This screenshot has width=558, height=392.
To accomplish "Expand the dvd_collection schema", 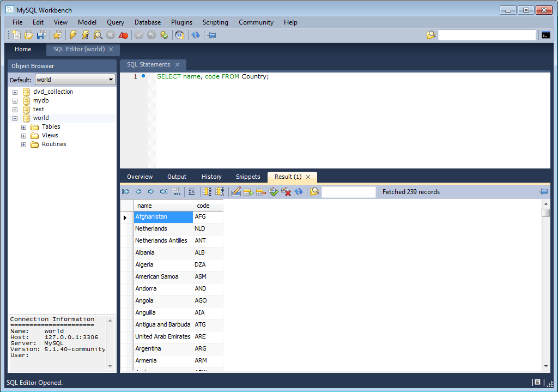I will pyautogui.click(x=15, y=92).
